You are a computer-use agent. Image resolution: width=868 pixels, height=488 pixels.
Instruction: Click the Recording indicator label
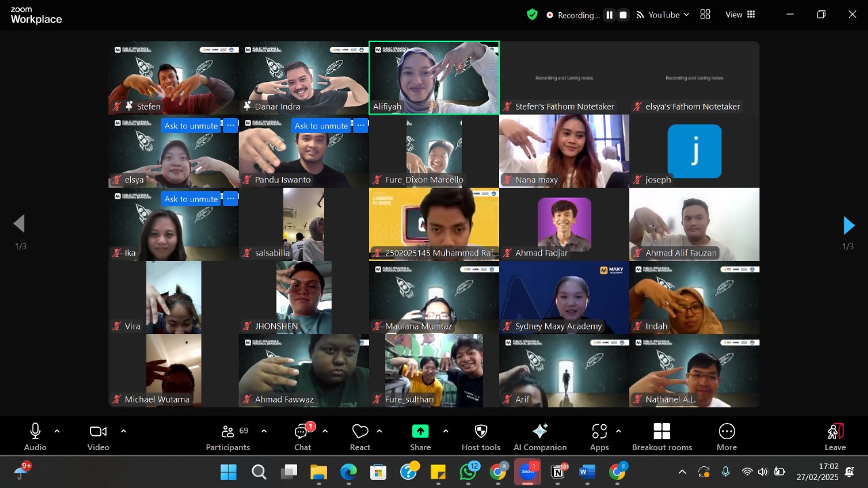tap(573, 15)
